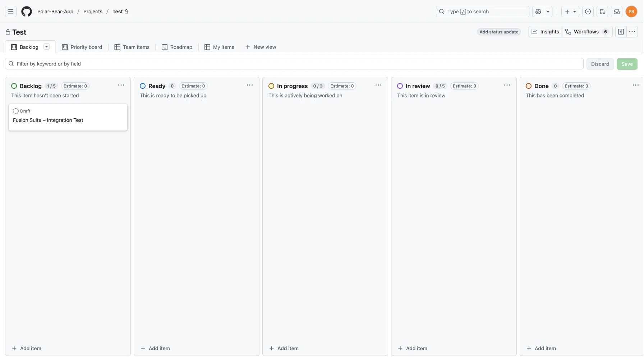Open the Insights page

pos(545,32)
